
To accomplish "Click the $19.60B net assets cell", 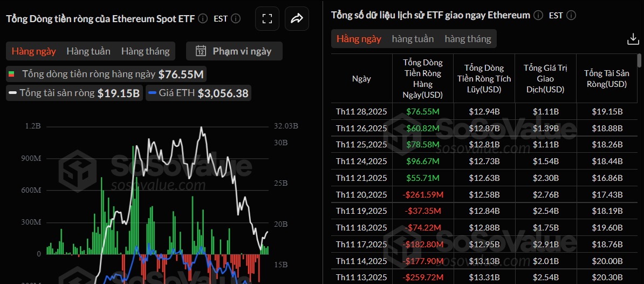I will [x=607, y=227].
